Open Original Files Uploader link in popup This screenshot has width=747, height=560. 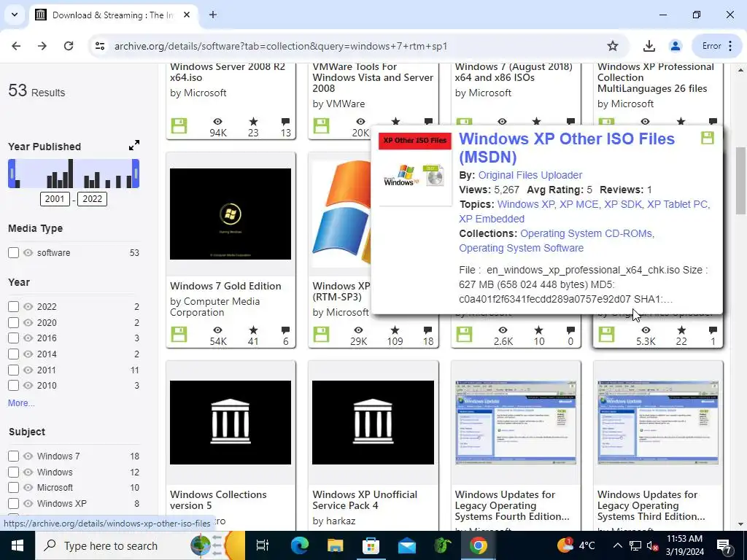click(x=530, y=175)
